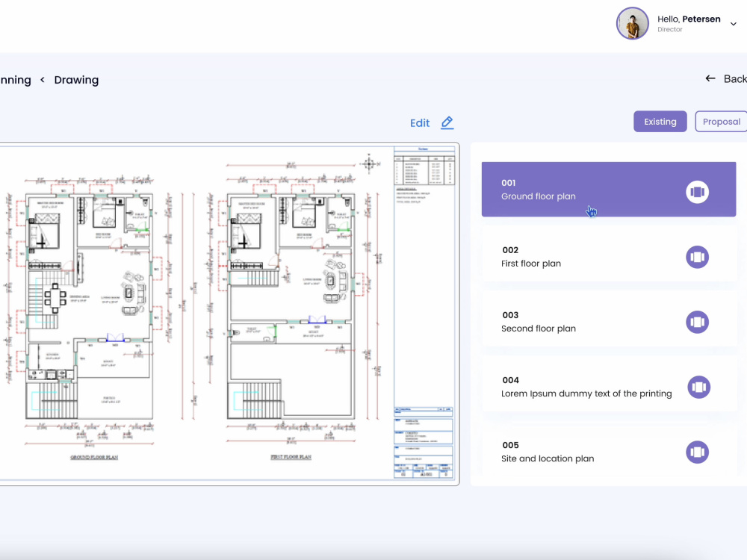This screenshot has width=747, height=560.
Task: Switch to the Proposal tab
Action: click(721, 122)
